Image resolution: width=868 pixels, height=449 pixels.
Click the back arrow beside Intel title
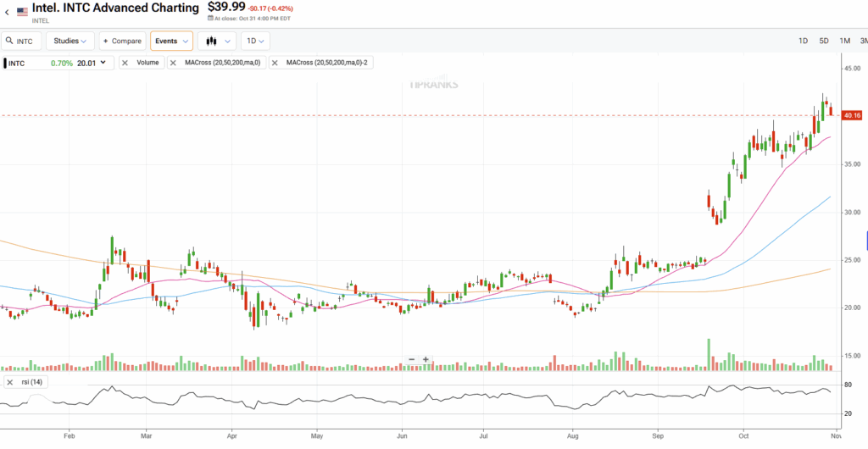coord(7,12)
